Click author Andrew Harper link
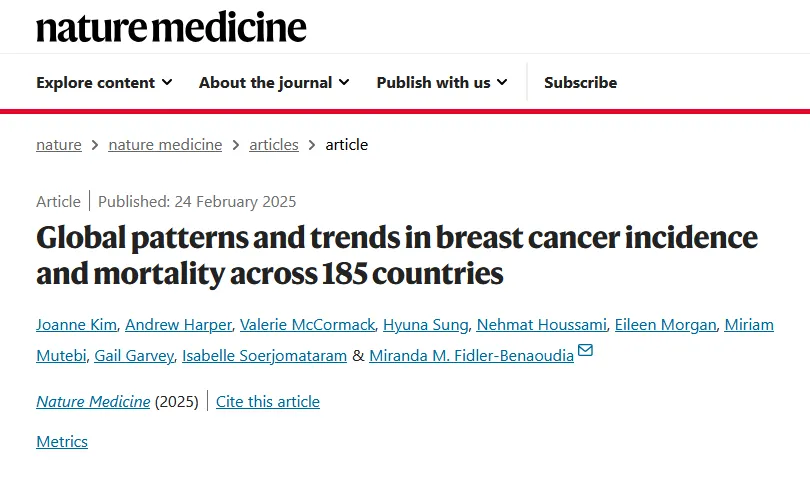Viewport: 810px width, 494px height. click(178, 325)
